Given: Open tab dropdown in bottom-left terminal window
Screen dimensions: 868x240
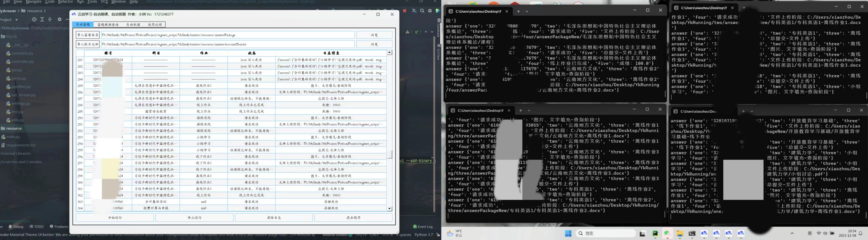Looking at the screenshot, I should tap(529, 110).
